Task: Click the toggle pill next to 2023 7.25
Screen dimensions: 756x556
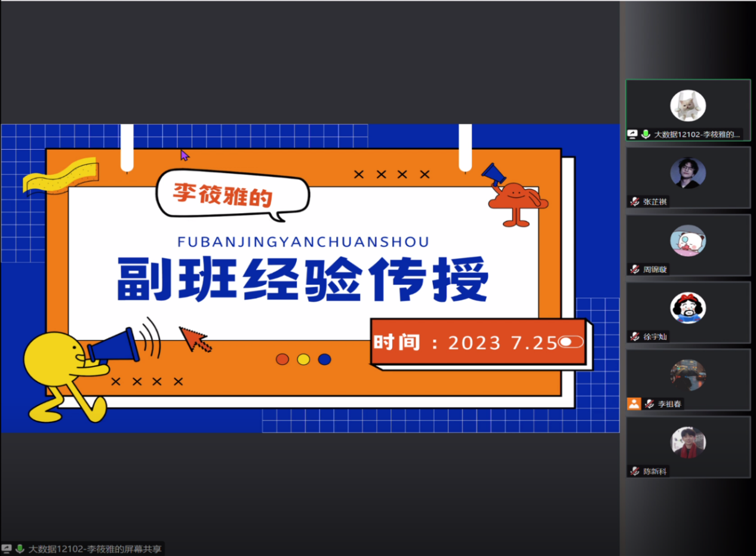Action: coord(571,342)
